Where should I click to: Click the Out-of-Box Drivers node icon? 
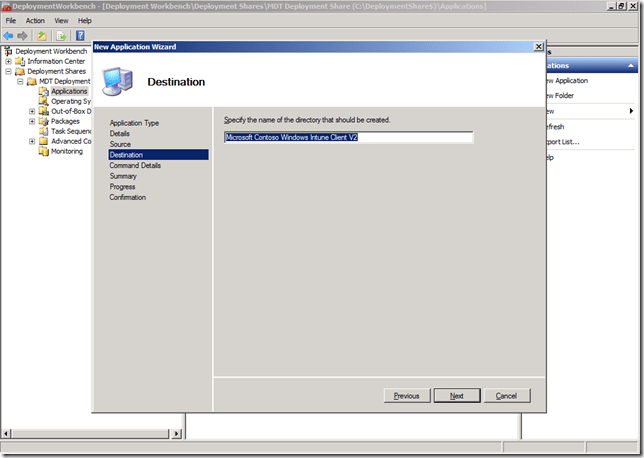point(44,111)
